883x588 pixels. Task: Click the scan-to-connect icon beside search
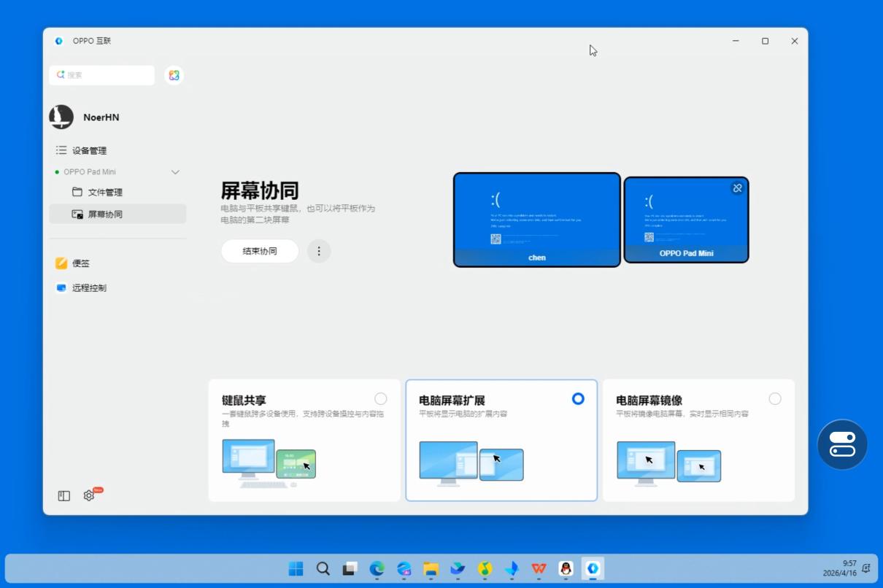174,75
